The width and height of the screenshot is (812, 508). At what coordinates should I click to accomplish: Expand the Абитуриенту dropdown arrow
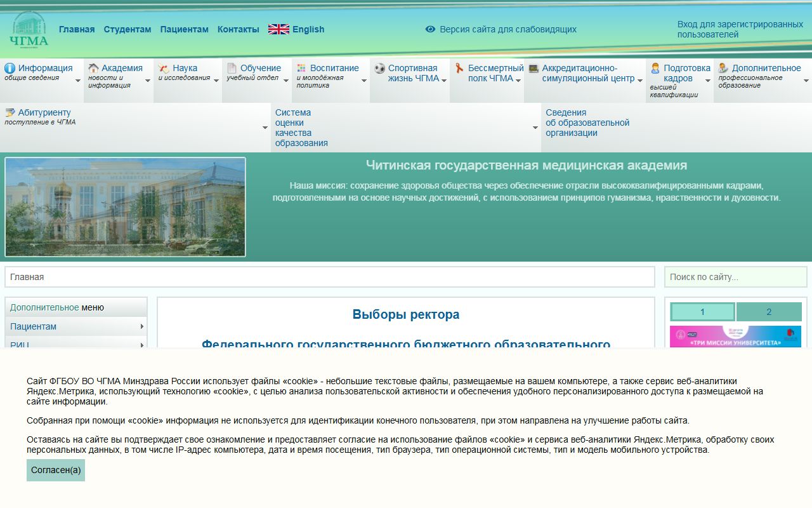(x=265, y=128)
